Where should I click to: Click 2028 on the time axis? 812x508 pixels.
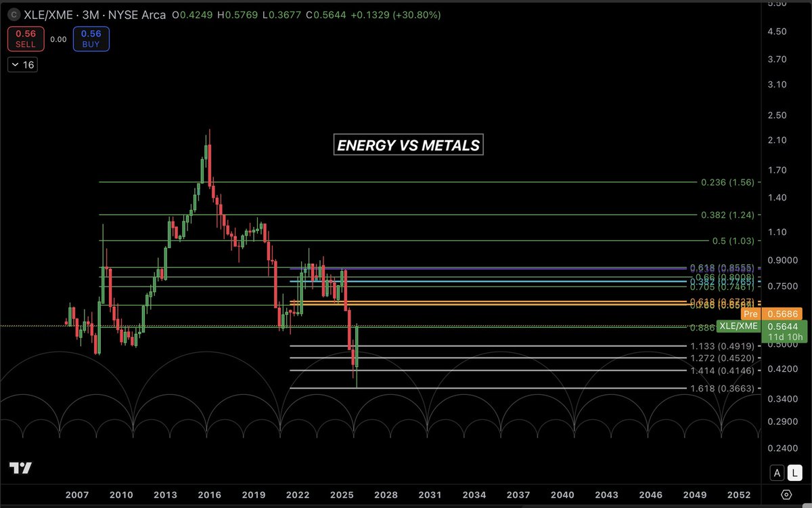coord(386,495)
